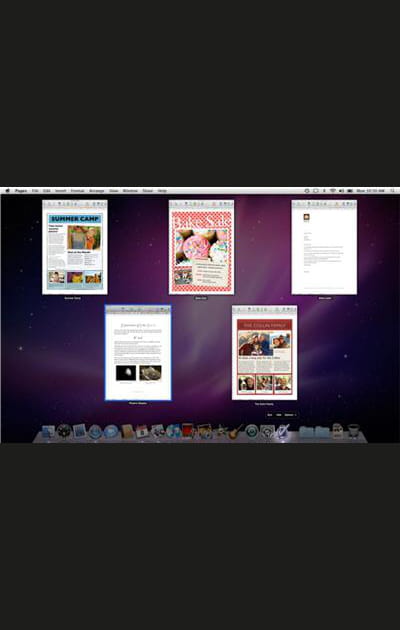
Task: Open the File menu
Action: pyautogui.click(x=35, y=191)
